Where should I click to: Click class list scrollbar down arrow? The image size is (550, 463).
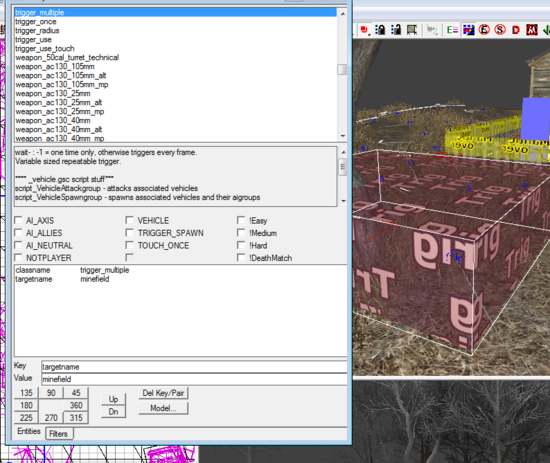click(342, 136)
